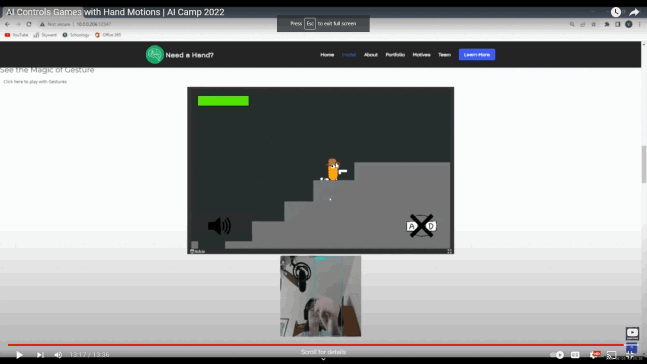The width and height of the screenshot is (647, 364).
Task: Click the green health bar in game
Action: (x=223, y=101)
